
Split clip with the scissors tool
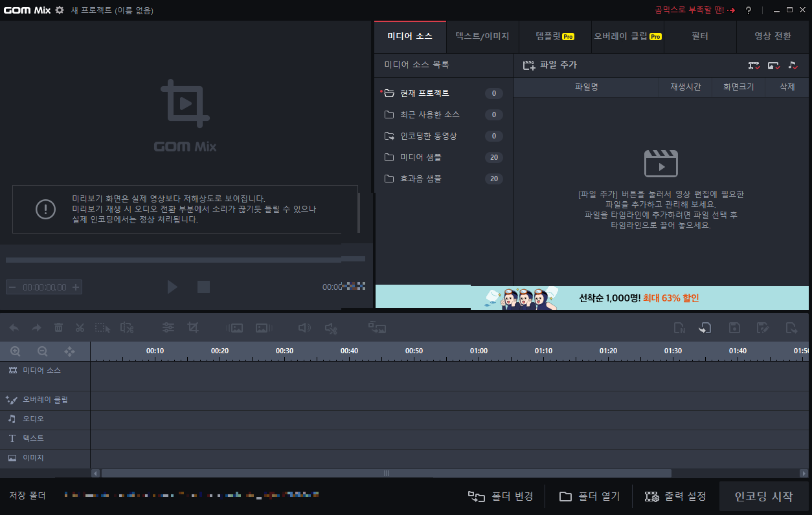click(80, 328)
